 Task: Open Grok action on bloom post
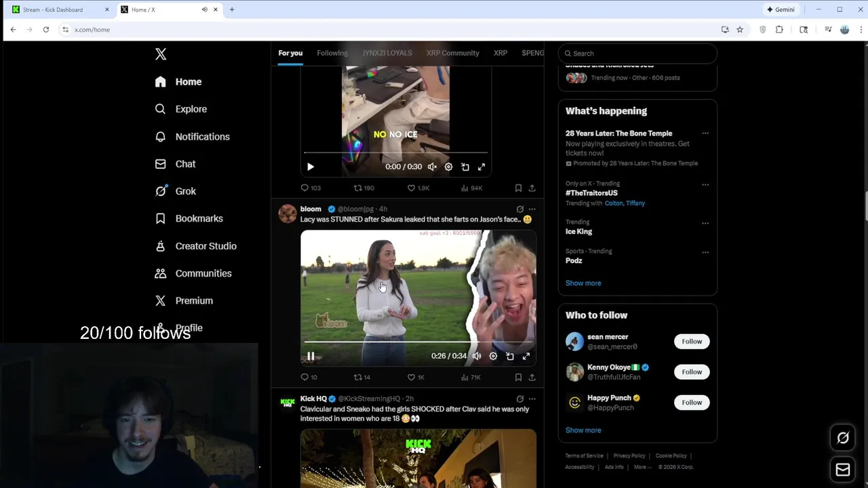pyautogui.click(x=520, y=209)
